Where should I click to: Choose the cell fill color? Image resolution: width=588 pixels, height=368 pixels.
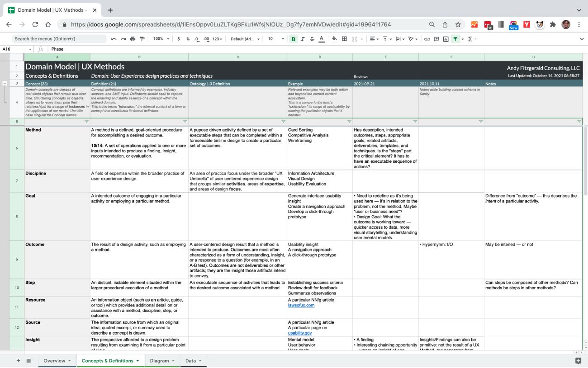point(334,39)
